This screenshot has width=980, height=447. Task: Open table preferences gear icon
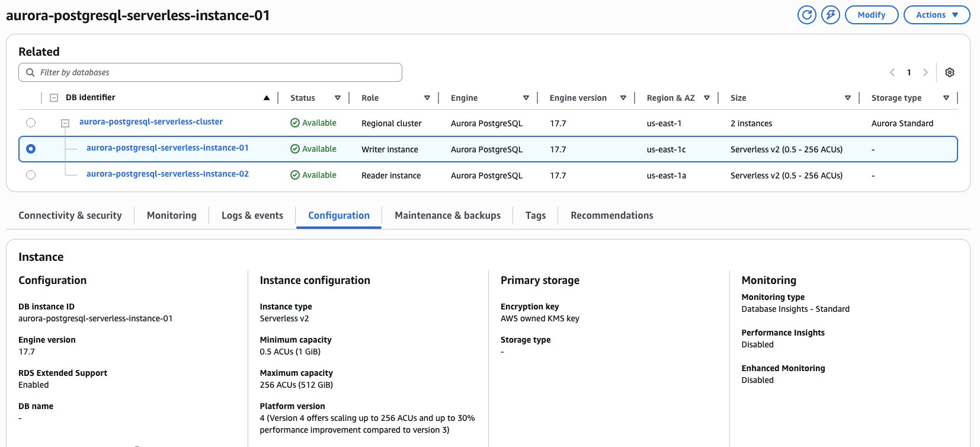pos(949,72)
